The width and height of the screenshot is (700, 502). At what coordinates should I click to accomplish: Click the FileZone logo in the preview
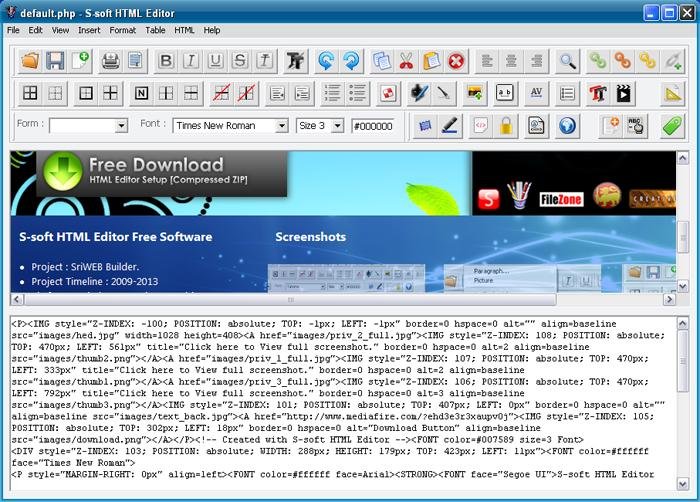[561, 199]
